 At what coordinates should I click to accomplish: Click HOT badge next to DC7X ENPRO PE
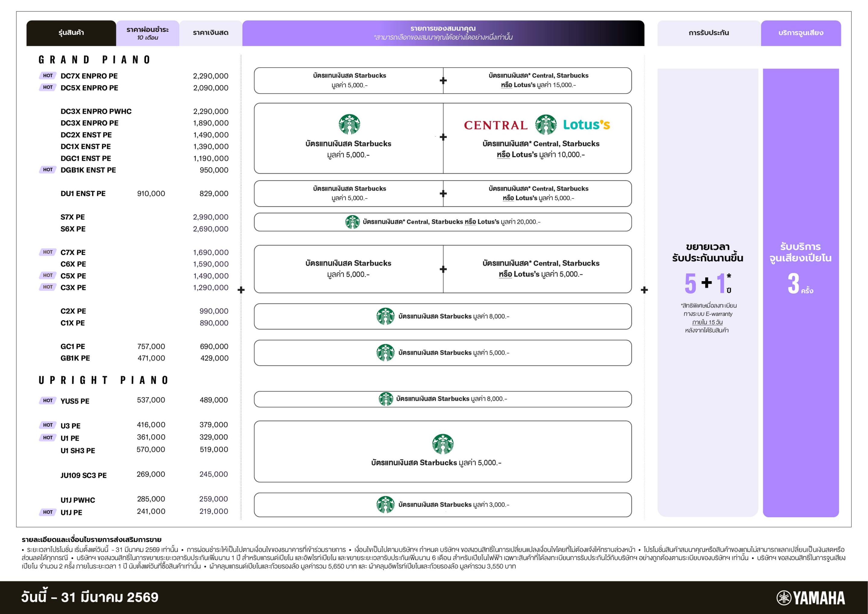[48, 76]
